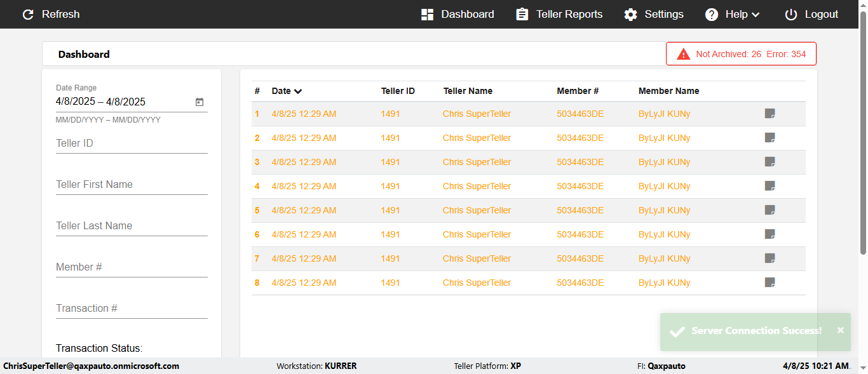
Task: Open the calendar date picker icon
Action: pos(200,102)
